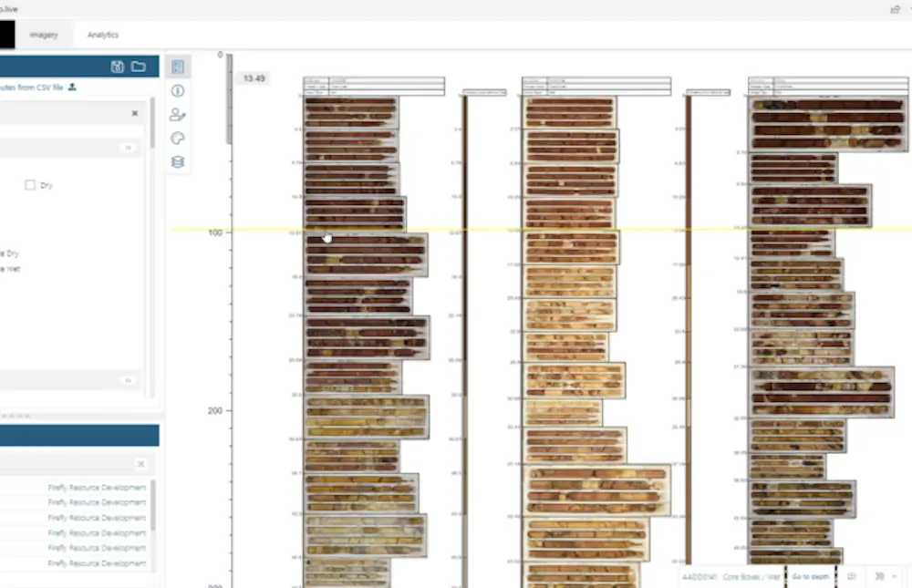912x588 pixels.
Task: Clear the lower list filter with X
Action: 140,464
